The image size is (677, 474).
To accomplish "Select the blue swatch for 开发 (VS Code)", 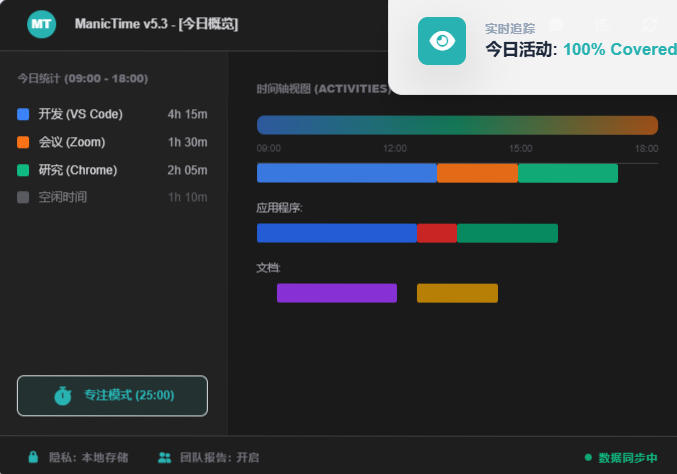I will tap(23, 114).
